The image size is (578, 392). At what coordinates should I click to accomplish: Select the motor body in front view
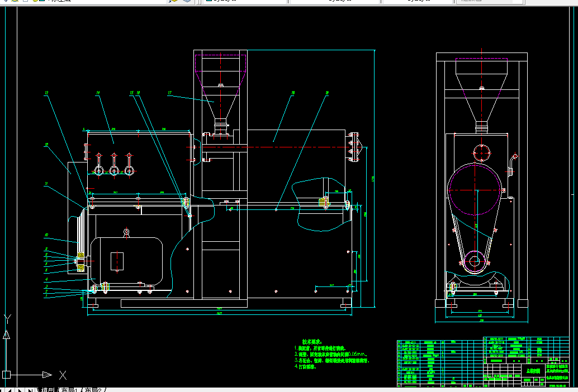click(x=126, y=262)
